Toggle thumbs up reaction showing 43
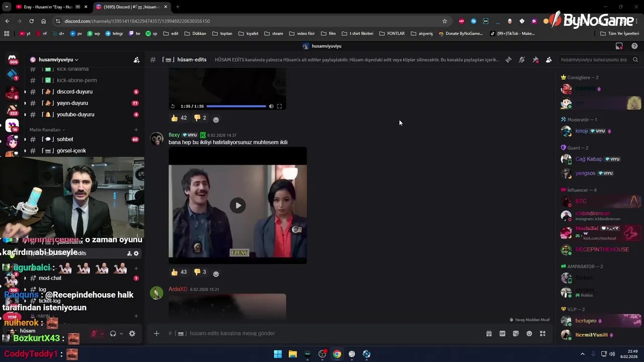The height and width of the screenshot is (362, 644). [x=179, y=272]
